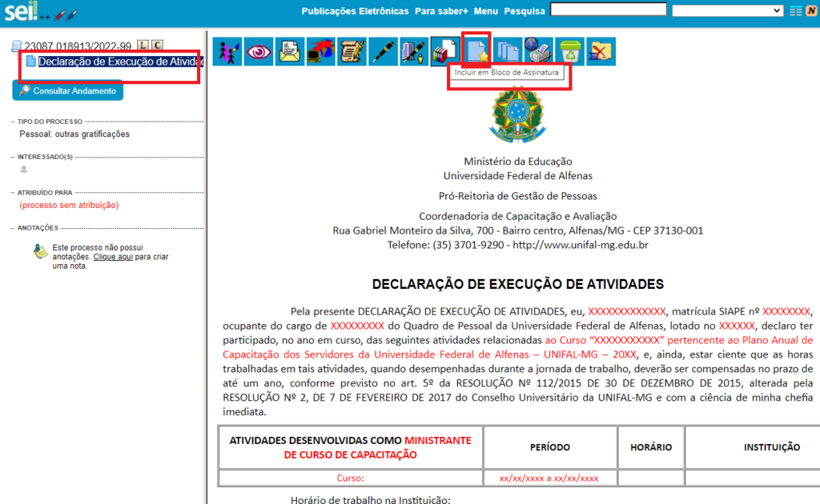The image size is (820, 504).
Task: Click the orange N icon in header
Action: coord(812,11)
